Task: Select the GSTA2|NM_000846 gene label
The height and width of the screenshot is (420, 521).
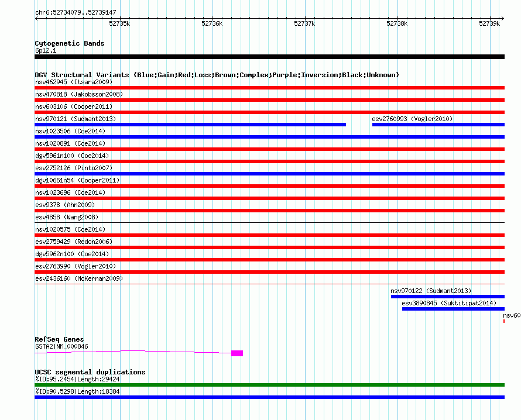Action: click(61, 347)
